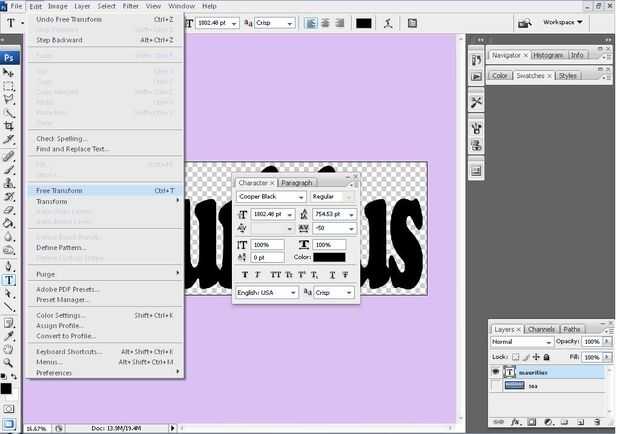Click the baseline shift 0 pt field
Image resolution: width=620 pixels, height=434 pixels.
[x=267, y=258]
